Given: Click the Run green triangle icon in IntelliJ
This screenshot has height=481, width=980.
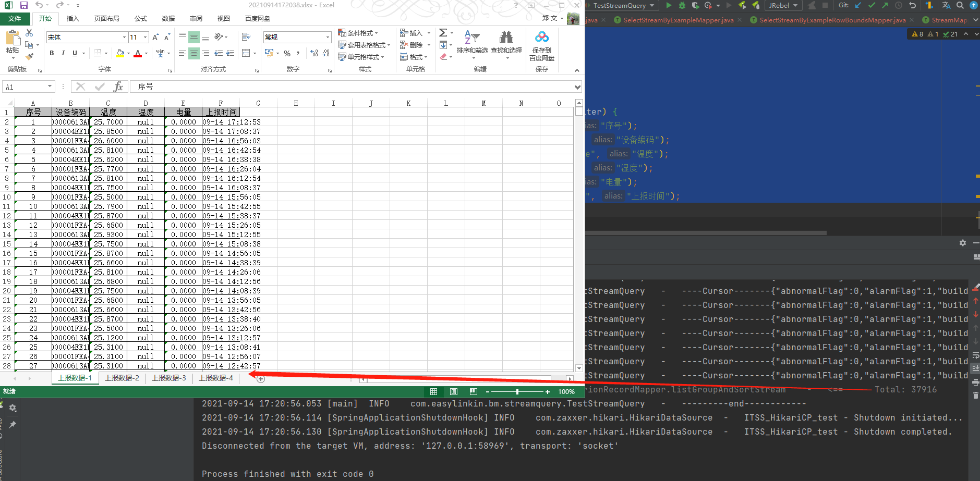Looking at the screenshot, I should [x=669, y=5].
